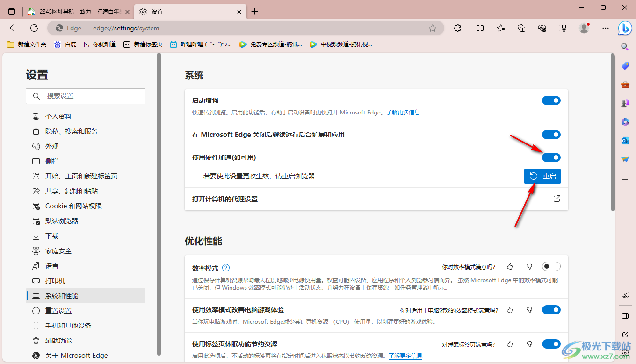
Task: Toggle background extensions and apps switch
Action: tap(551, 135)
